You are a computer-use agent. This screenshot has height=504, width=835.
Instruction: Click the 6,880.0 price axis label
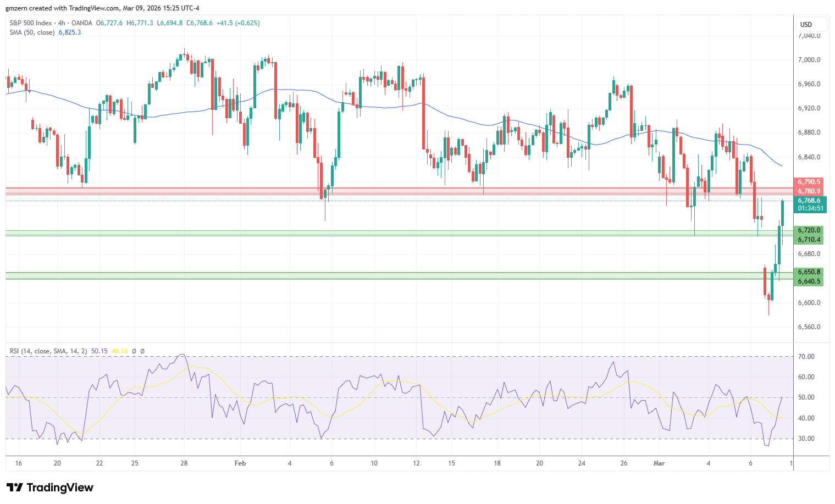tap(809, 132)
